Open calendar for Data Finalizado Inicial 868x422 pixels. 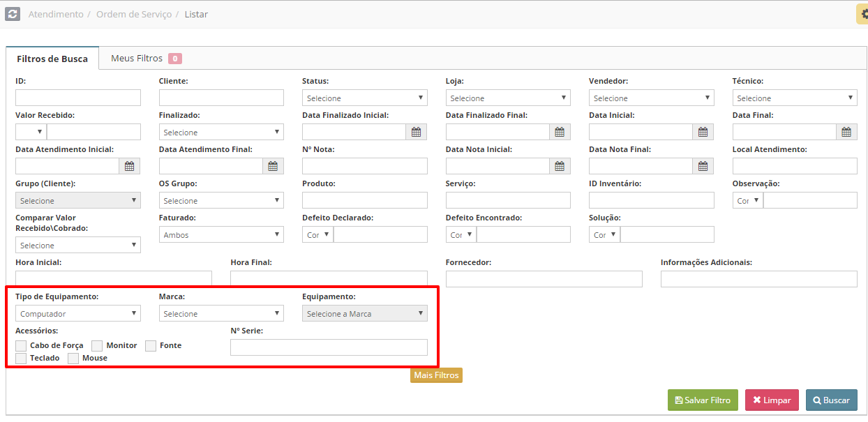[x=416, y=132]
